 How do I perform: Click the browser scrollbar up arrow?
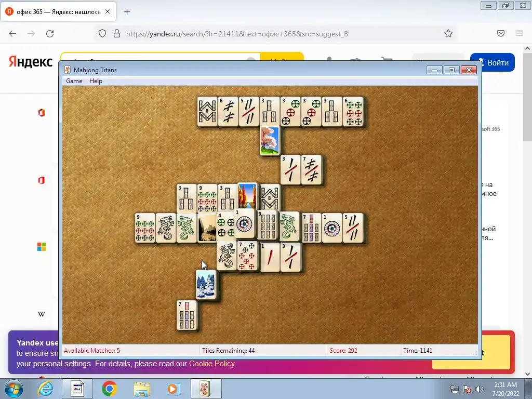528,48
